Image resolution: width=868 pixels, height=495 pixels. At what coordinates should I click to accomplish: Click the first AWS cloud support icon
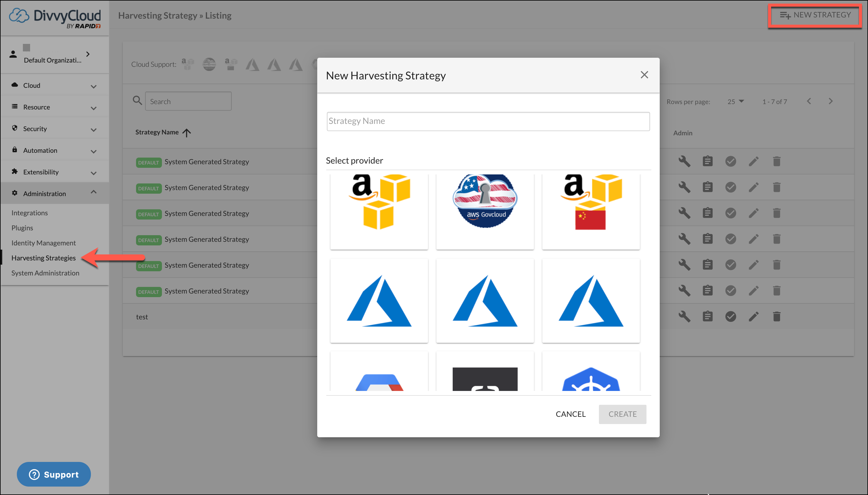[188, 64]
